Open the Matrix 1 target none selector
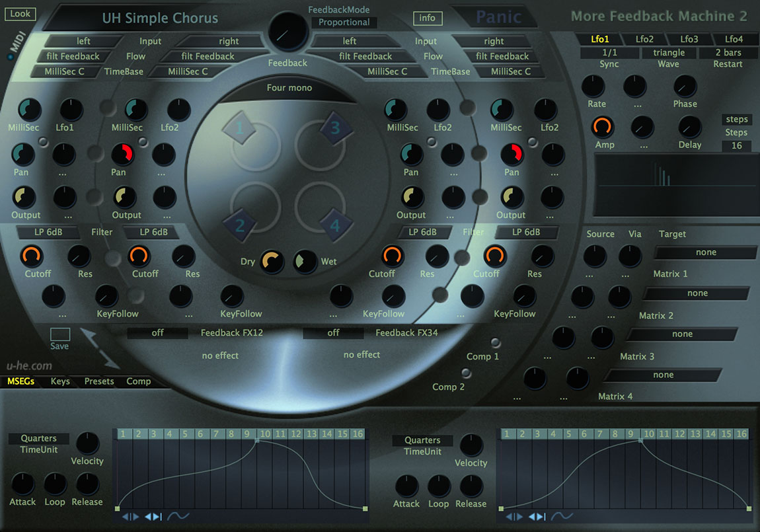Image resolution: width=760 pixels, height=532 pixels. (706, 252)
